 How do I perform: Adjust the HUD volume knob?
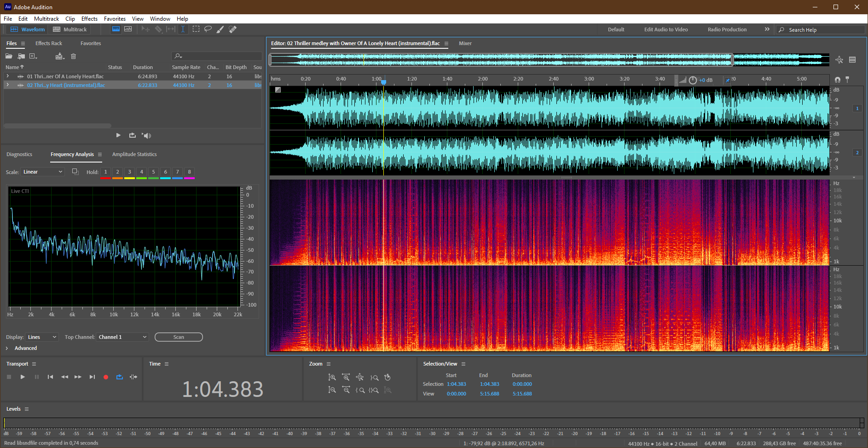click(693, 80)
